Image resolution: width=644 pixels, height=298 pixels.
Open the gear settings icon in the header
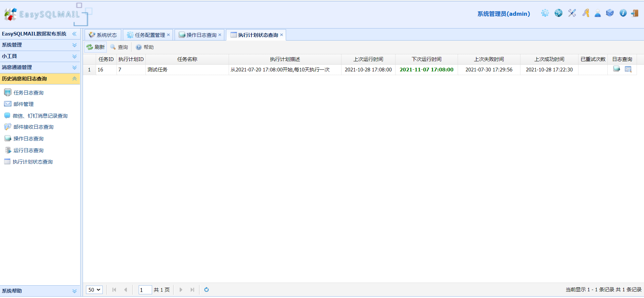click(x=545, y=13)
